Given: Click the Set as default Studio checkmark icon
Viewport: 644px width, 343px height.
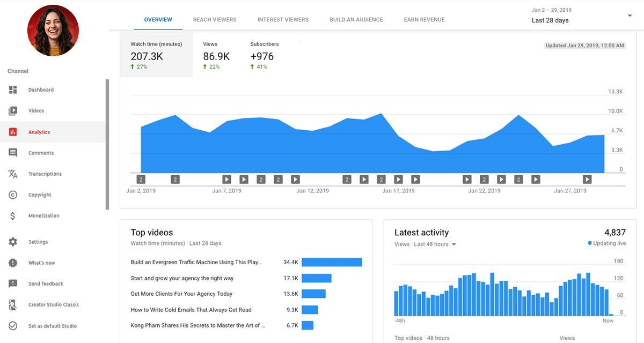Looking at the screenshot, I should tap(13, 326).
